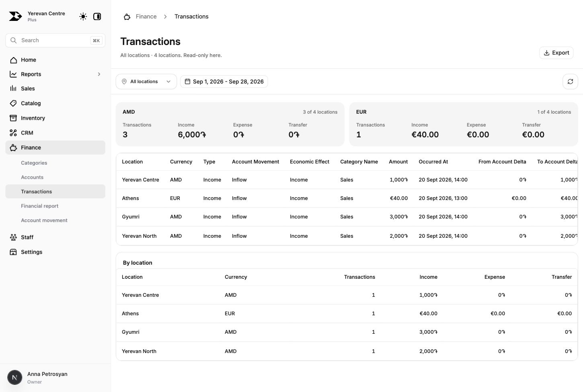Click the refresh transactions icon button
The width and height of the screenshot is (583, 392).
point(570,82)
